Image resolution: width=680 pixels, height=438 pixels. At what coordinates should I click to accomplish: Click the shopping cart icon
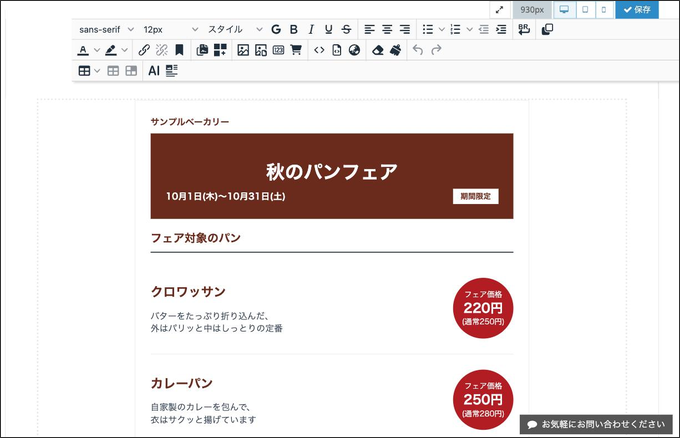[x=296, y=50]
